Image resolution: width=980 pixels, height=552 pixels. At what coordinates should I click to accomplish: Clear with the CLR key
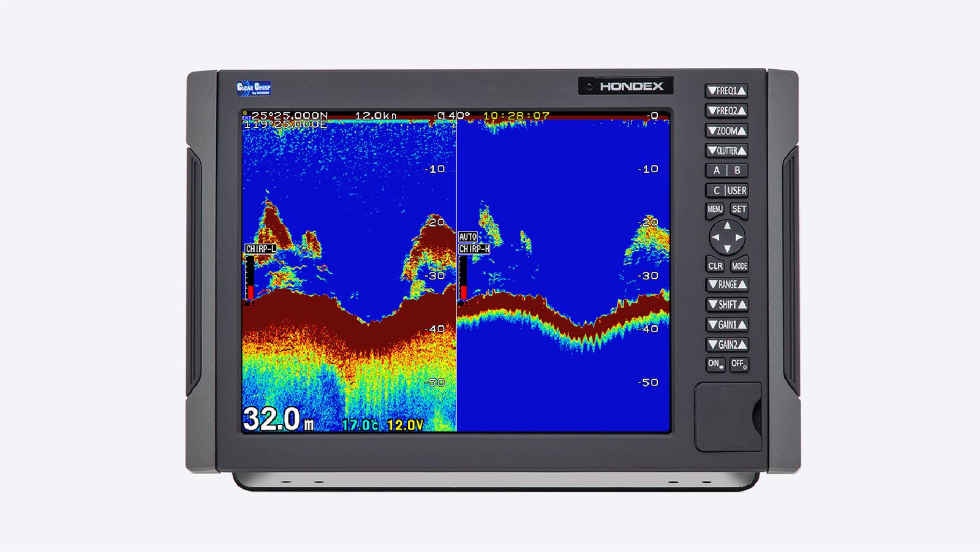tap(715, 266)
